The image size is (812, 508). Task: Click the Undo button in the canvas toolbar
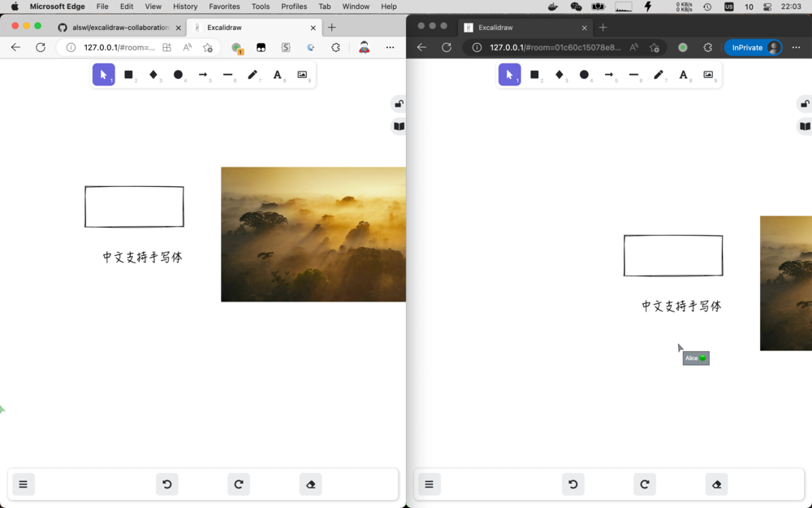click(x=167, y=484)
